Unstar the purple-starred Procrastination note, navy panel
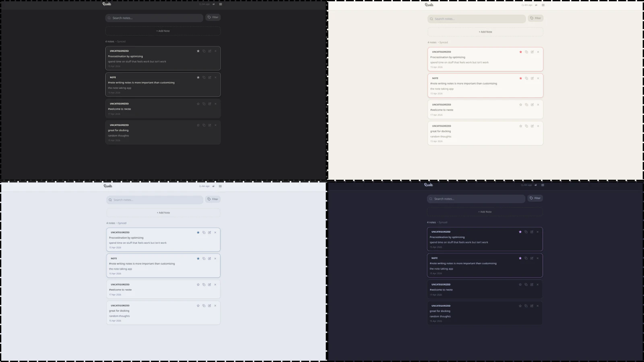Screen dimensions: 644x362 tap(520, 232)
